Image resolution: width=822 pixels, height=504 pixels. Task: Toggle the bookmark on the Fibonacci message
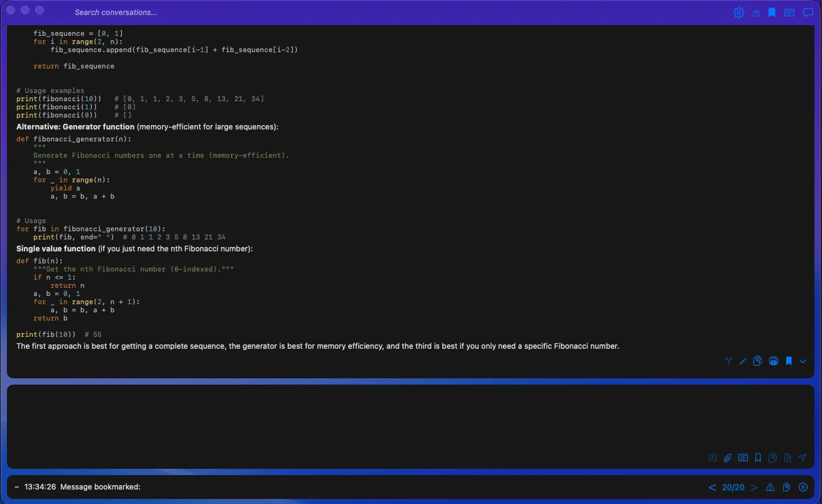click(x=789, y=361)
